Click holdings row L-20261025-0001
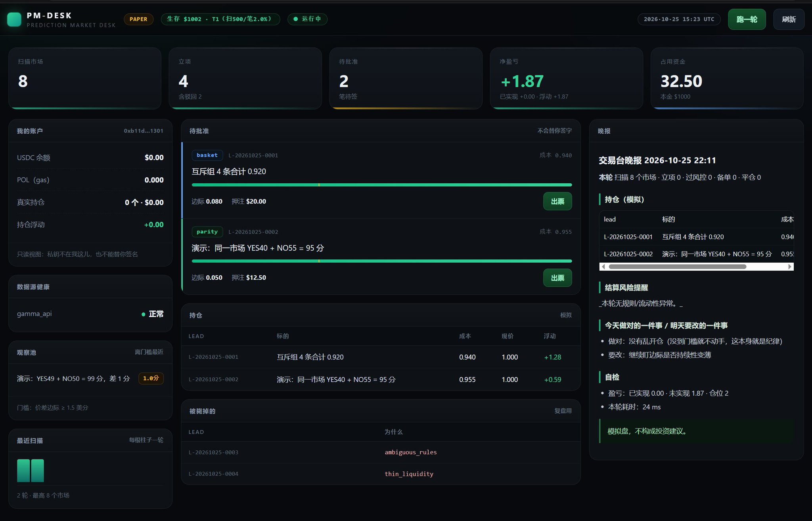This screenshot has width=812, height=521. (381, 357)
